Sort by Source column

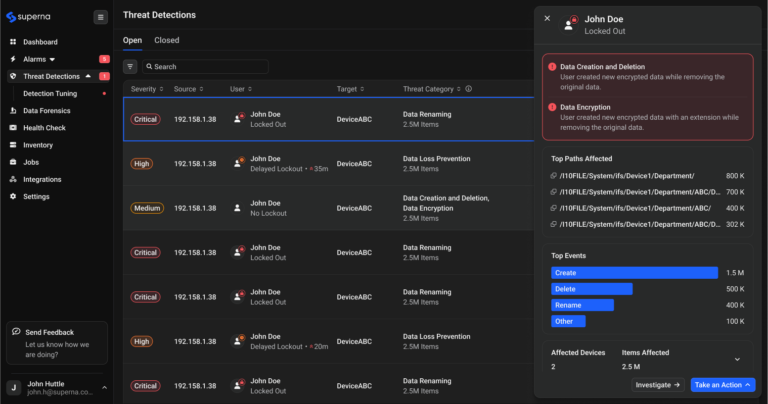189,89
